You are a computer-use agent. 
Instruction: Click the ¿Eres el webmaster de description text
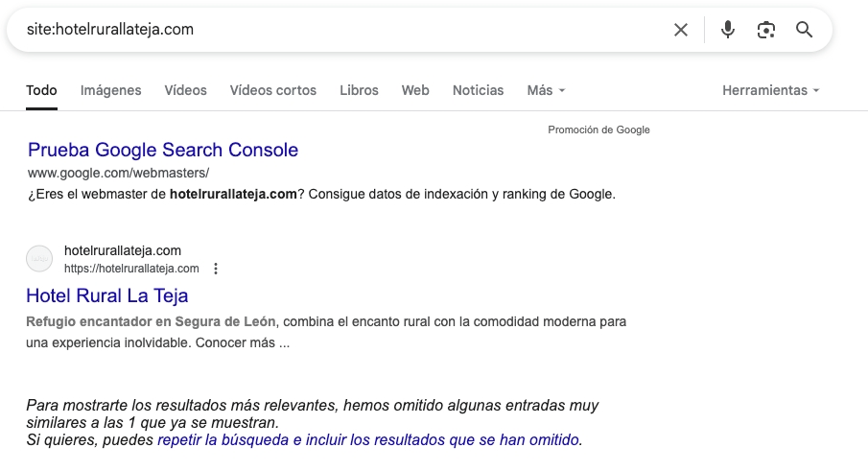pyautogui.click(x=321, y=195)
